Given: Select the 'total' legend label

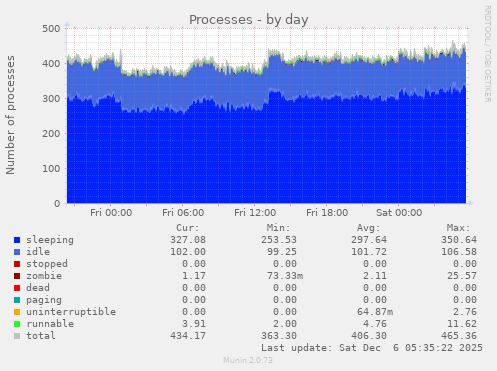Looking at the screenshot, I should (41, 336).
